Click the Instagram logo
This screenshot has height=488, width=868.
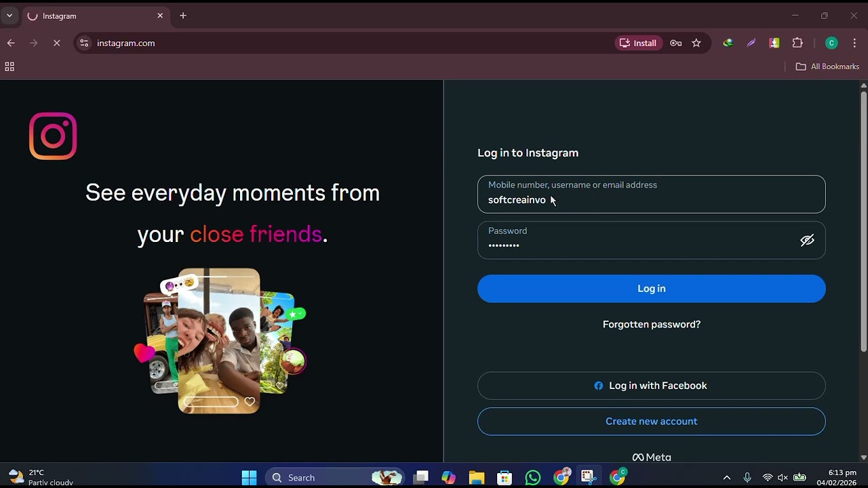(53, 136)
